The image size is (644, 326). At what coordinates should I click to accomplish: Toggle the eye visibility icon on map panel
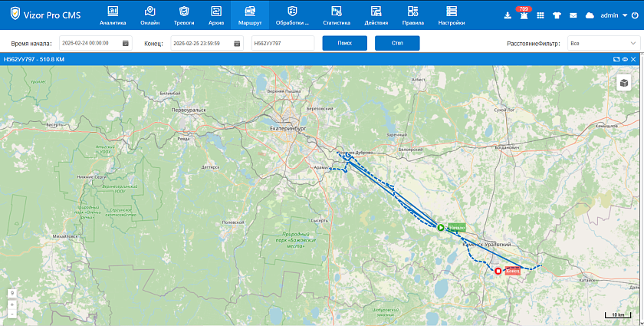click(625, 59)
